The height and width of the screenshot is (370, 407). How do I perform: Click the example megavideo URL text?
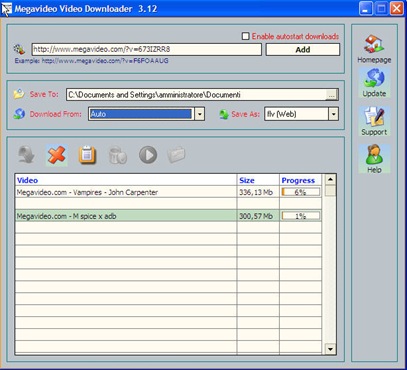[105, 61]
